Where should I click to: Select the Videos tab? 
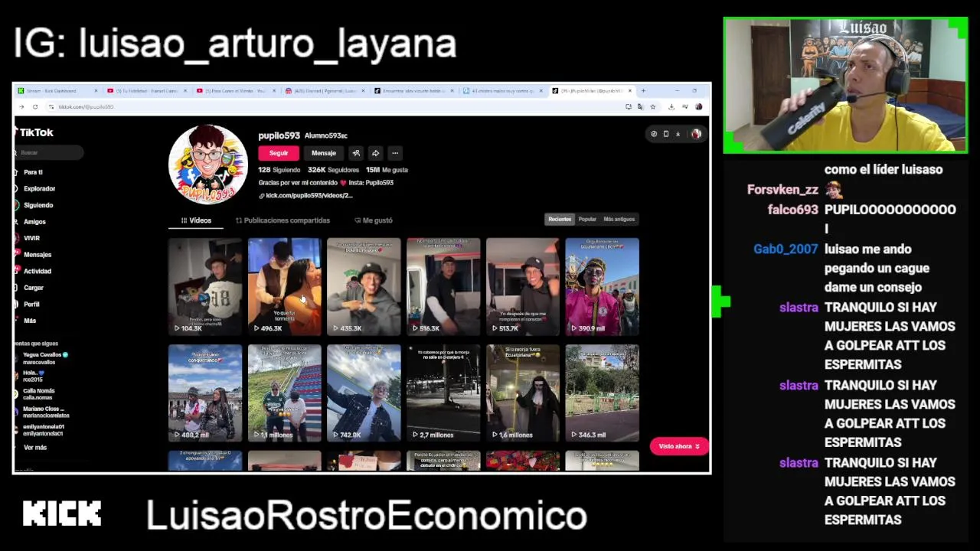196,220
